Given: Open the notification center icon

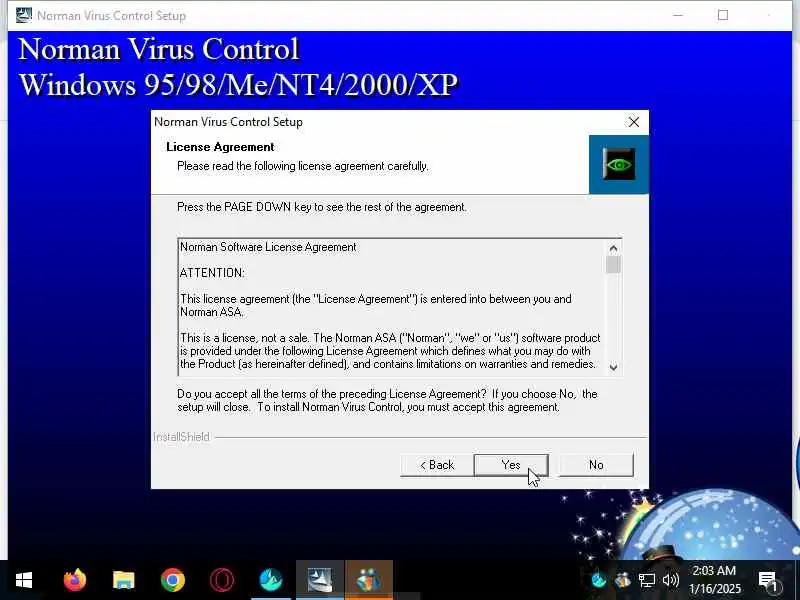Looking at the screenshot, I should click(768, 580).
